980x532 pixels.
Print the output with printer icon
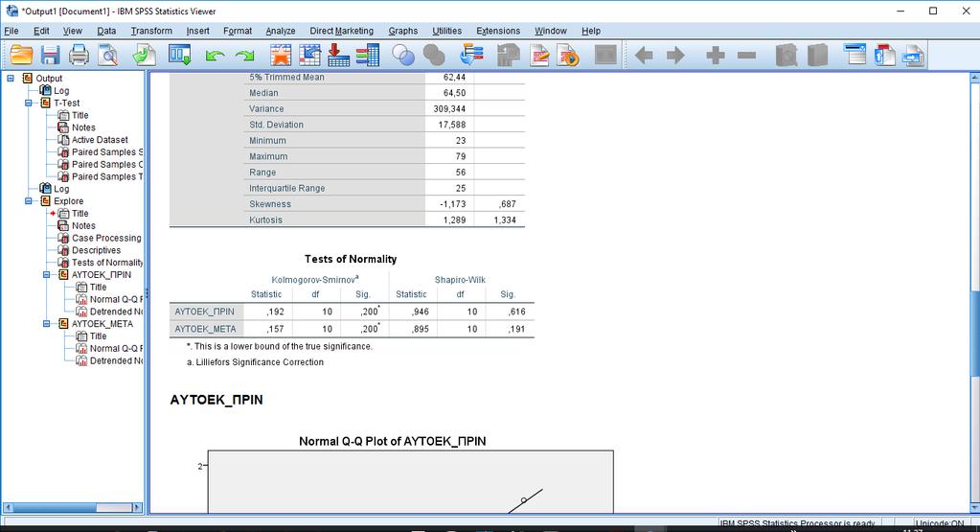(79, 56)
